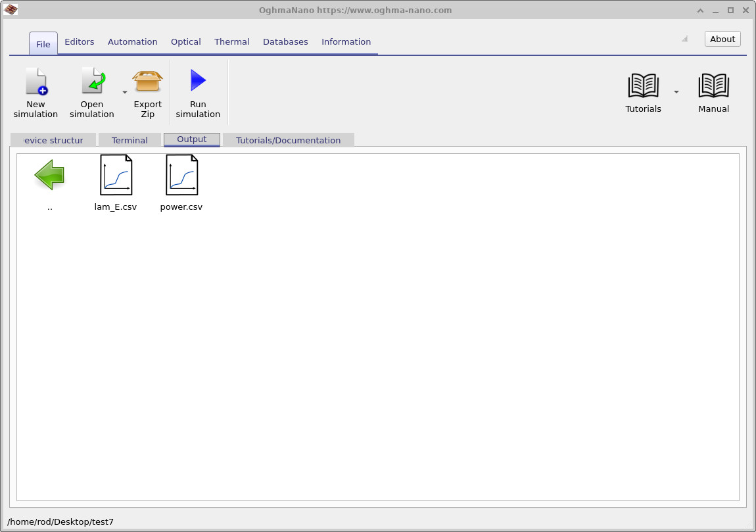Go up a folder with green back arrow
The height and width of the screenshot is (532, 756).
point(49,175)
